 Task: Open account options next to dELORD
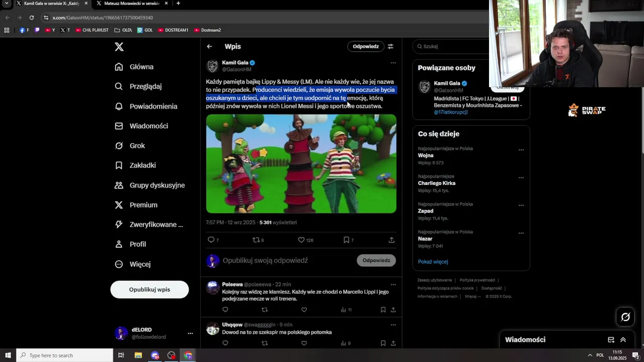190,333
